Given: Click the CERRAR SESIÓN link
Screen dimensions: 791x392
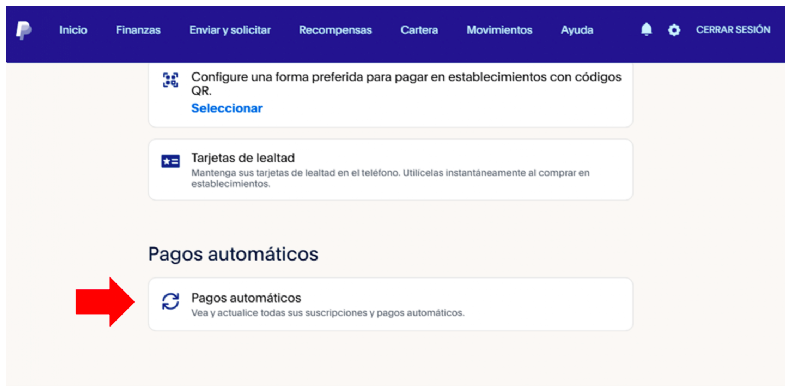Looking at the screenshot, I should coord(733,30).
